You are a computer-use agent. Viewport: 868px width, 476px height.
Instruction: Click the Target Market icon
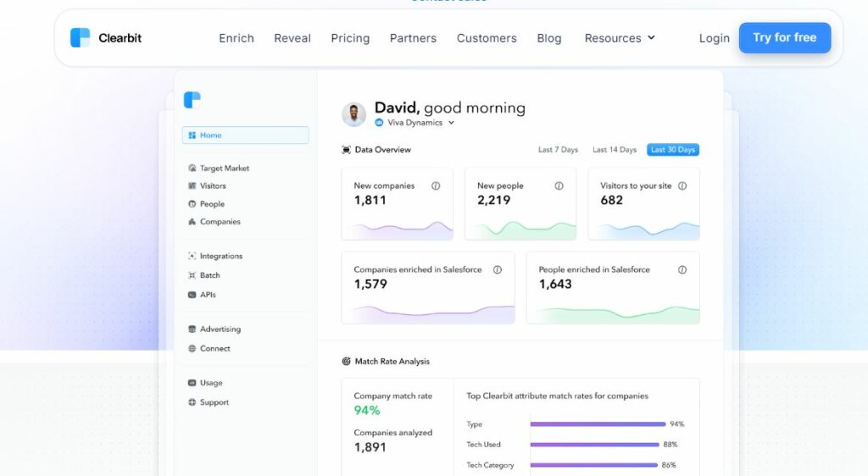tap(192, 168)
